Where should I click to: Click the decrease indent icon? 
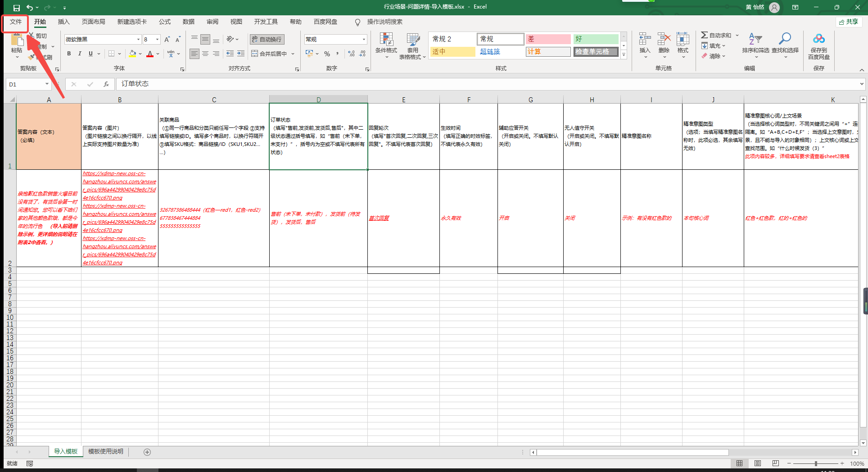coord(230,54)
